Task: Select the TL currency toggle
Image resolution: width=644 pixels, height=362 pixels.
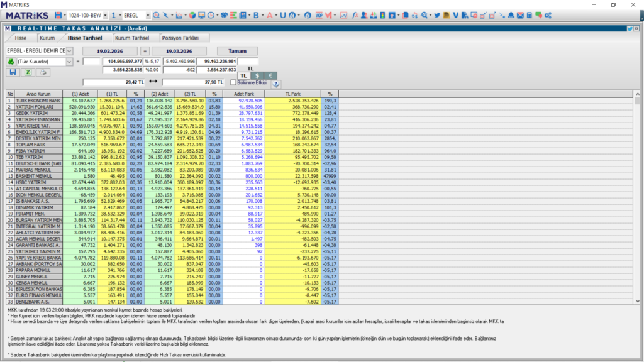Action: 243,75
